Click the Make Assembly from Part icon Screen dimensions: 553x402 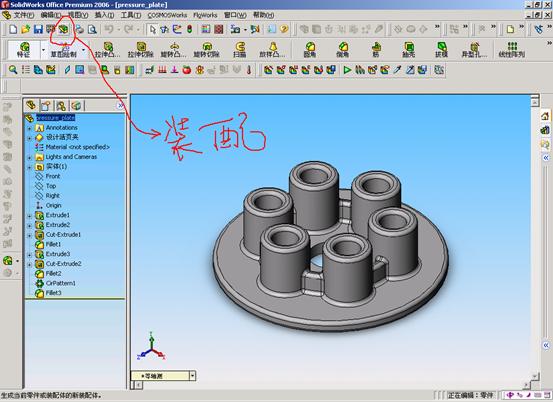63,29
